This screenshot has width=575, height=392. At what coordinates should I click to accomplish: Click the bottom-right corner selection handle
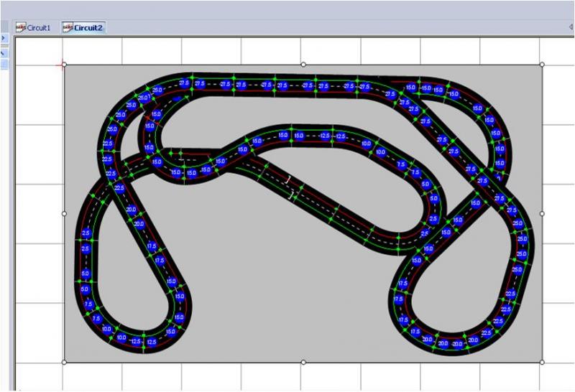click(541, 362)
